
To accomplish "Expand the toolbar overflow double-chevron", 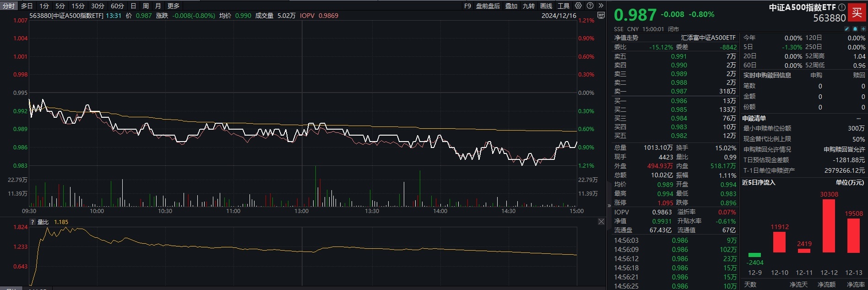I will pyautogui.click(x=601, y=6).
